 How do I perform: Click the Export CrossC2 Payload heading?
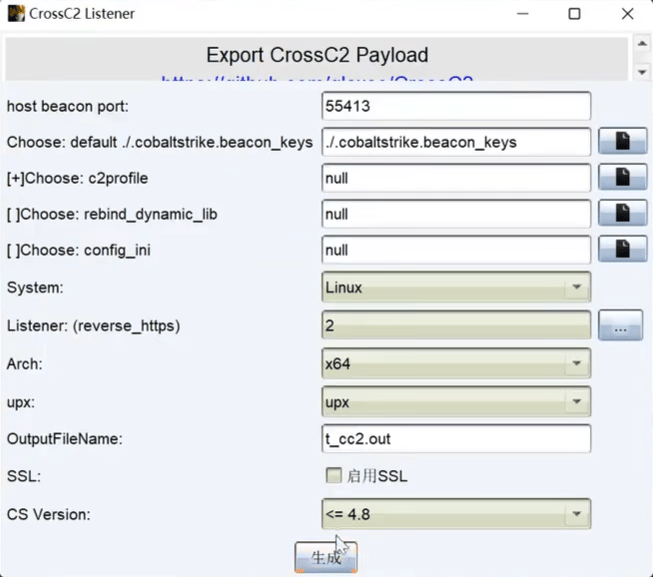pyautogui.click(x=317, y=55)
